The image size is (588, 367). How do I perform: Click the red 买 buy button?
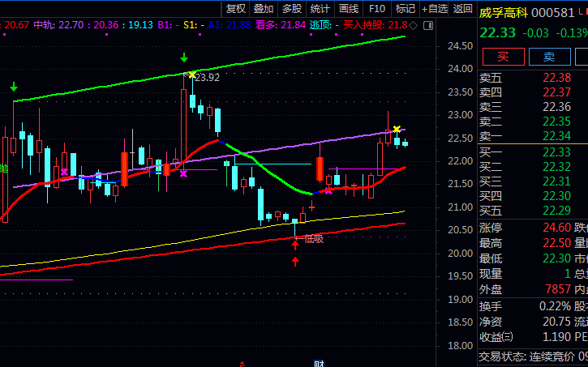pos(504,57)
